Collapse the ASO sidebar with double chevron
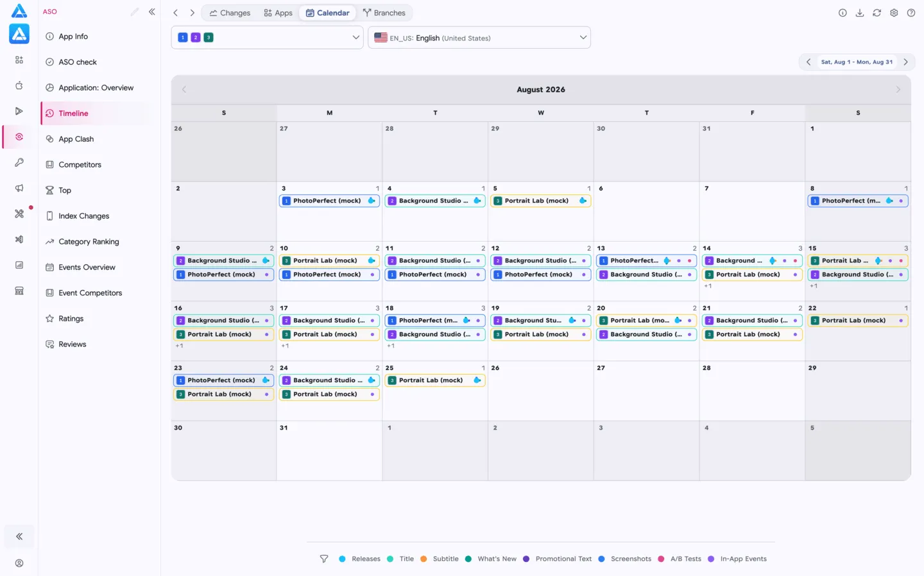Image resolution: width=924 pixels, height=576 pixels. click(152, 12)
